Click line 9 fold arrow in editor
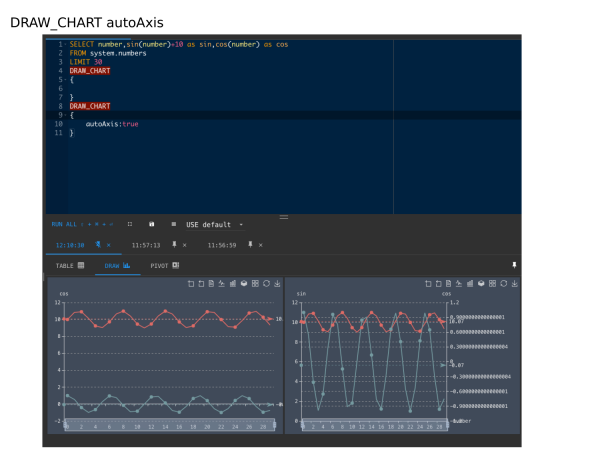This screenshot has height=450, width=600. tap(65, 115)
